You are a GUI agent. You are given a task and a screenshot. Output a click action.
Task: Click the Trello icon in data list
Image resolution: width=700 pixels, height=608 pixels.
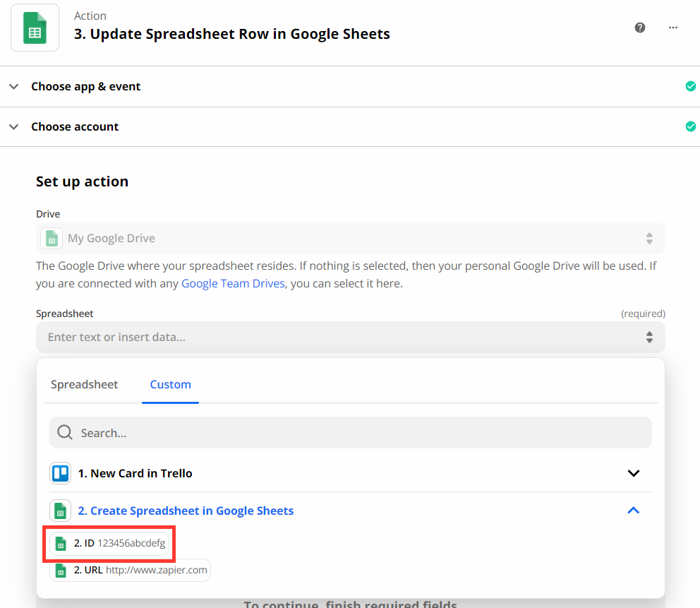pyautogui.click(x=60, y=473)
